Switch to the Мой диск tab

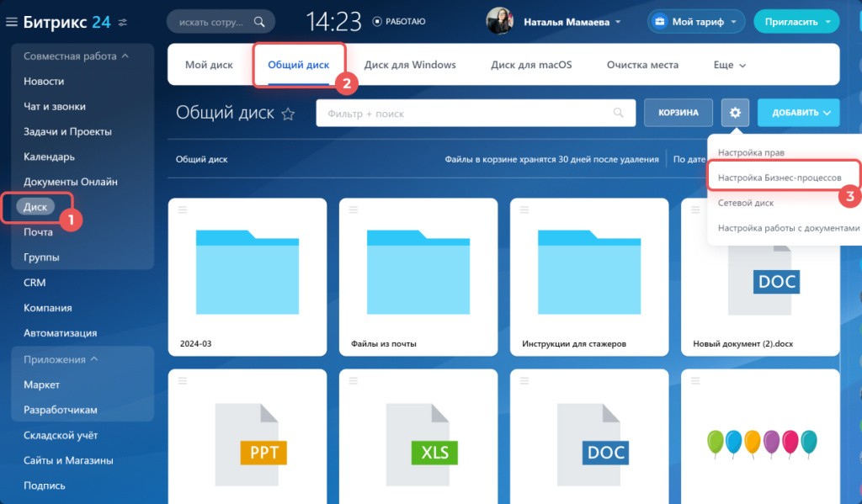point(208,65)
